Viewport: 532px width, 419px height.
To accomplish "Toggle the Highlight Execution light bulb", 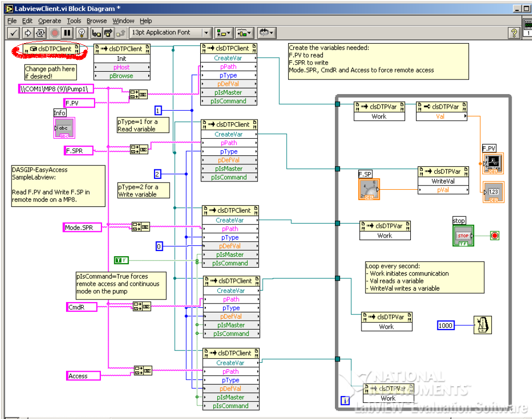I will tap(82, 33).
